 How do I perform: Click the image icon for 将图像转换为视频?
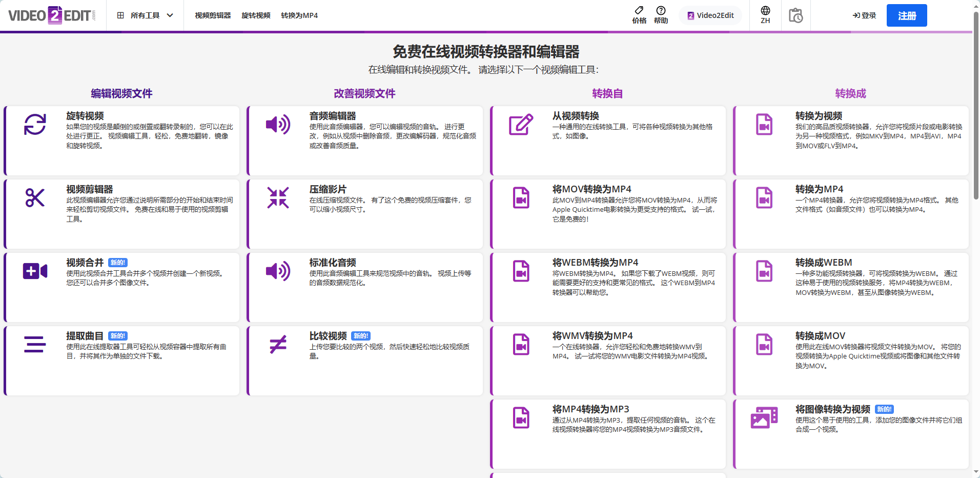click(x=763, y=417)
